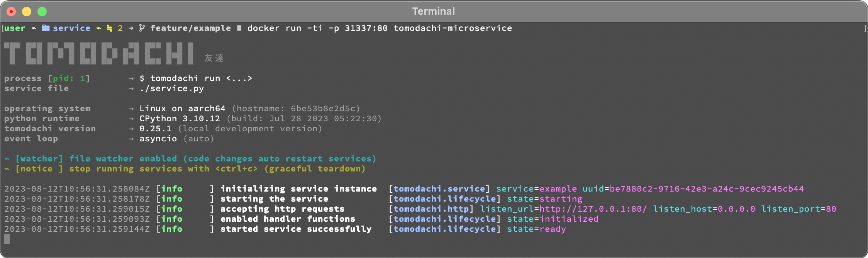Click the './service.py' file path
This screenshot has height=258, width=868.
coord(171,88)
